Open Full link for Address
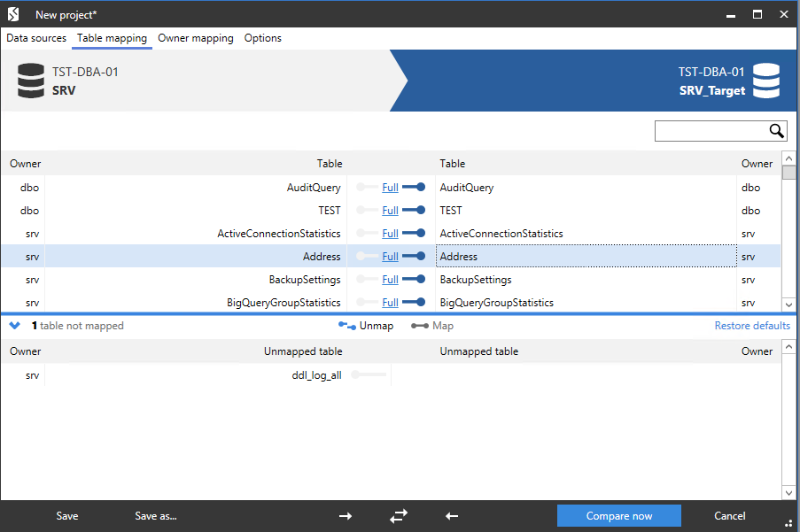 pyautogui.click(x=391, y=257)
